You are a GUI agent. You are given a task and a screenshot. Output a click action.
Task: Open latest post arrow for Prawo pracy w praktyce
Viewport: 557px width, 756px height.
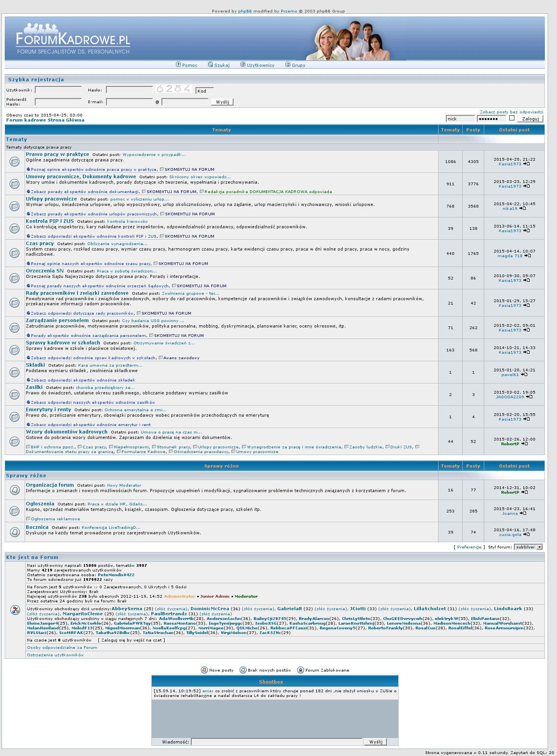526,164
